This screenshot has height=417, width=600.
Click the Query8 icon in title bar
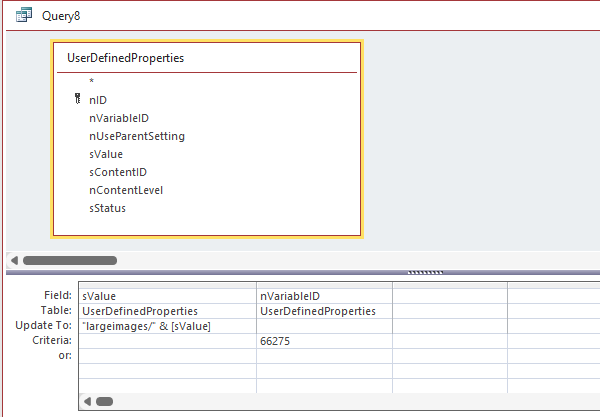tap(22, 15)
